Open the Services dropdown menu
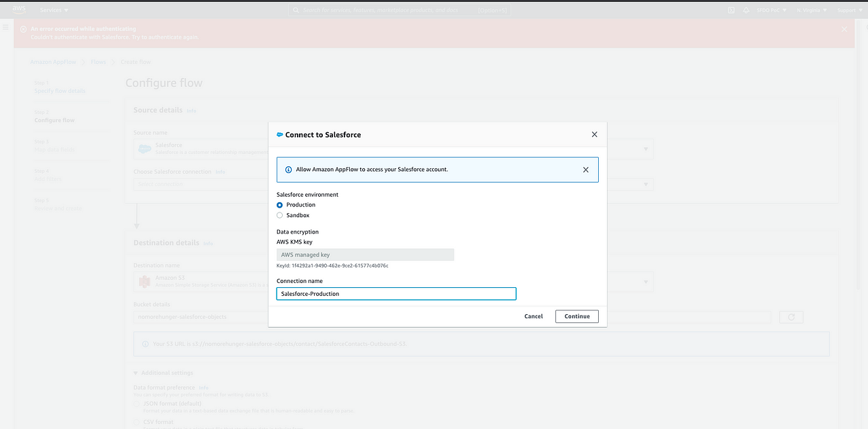 (54, 10)
